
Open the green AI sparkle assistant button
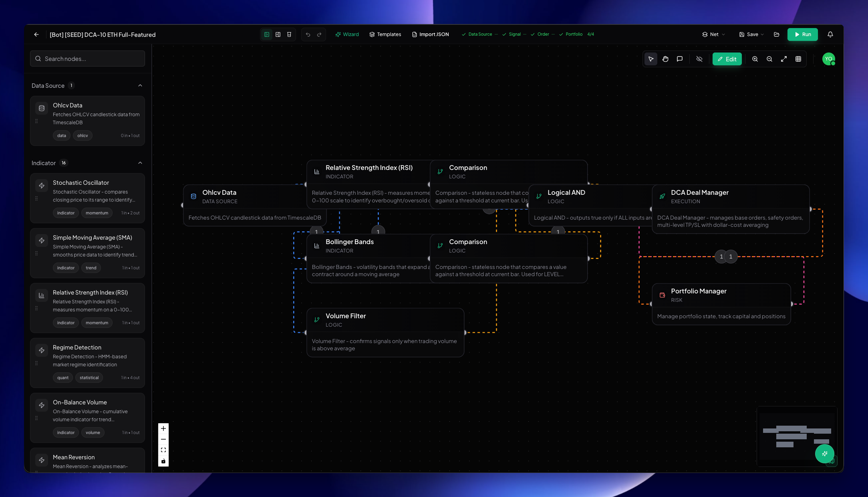825,454
